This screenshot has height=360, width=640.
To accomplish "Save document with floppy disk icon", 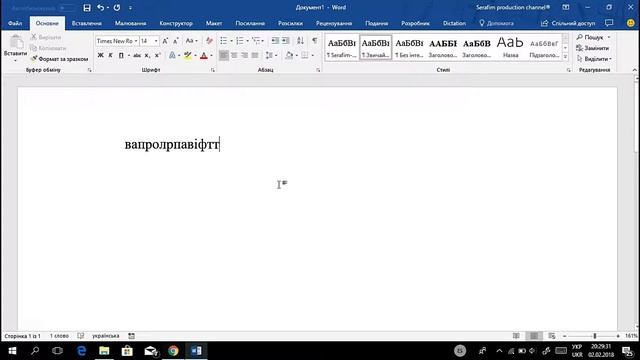I will click(87, 8).
